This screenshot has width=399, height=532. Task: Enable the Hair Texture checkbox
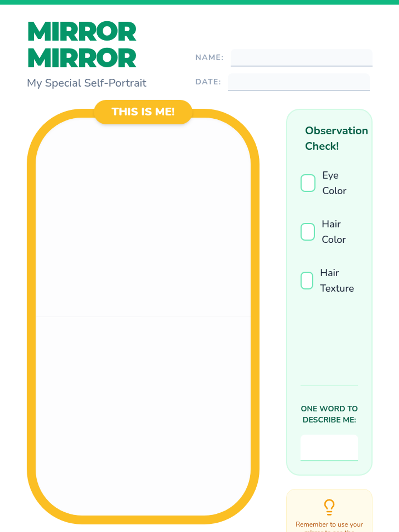(307, 281)
